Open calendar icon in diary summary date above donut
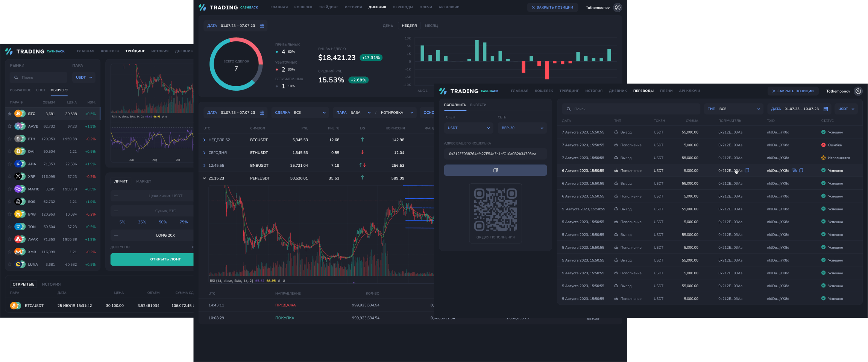This screenshot has width=868, height=362. tap(262, 26)
